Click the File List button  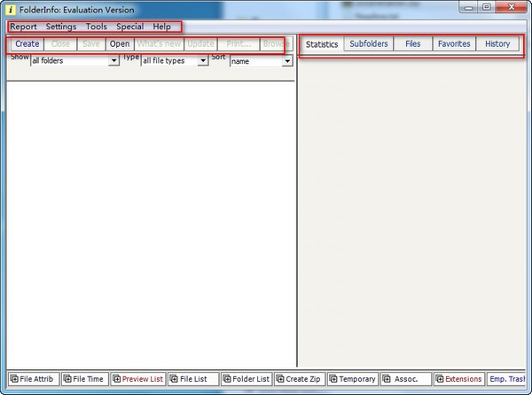[193, 379]
